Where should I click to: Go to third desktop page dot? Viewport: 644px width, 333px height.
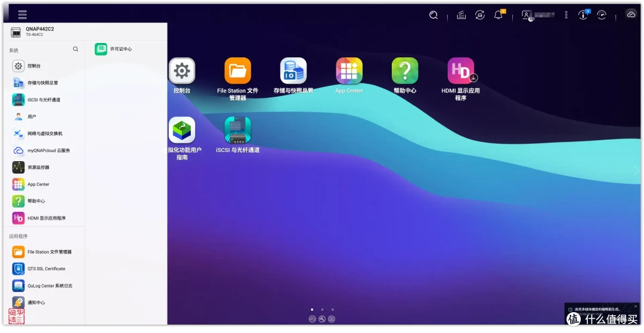[333, 310]
